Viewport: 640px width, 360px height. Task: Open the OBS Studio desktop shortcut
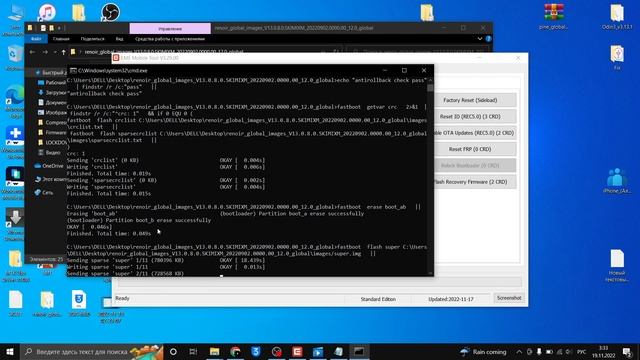(110, 12)
